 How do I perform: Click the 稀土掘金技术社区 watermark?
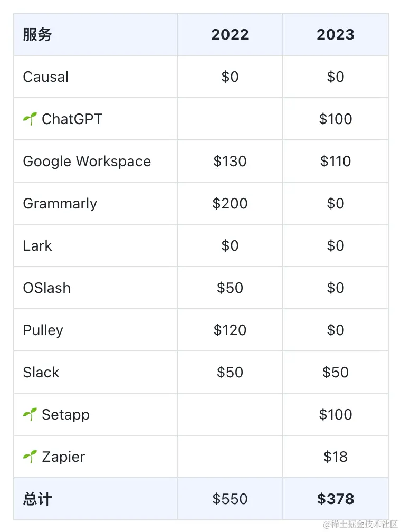click(360, 524)
